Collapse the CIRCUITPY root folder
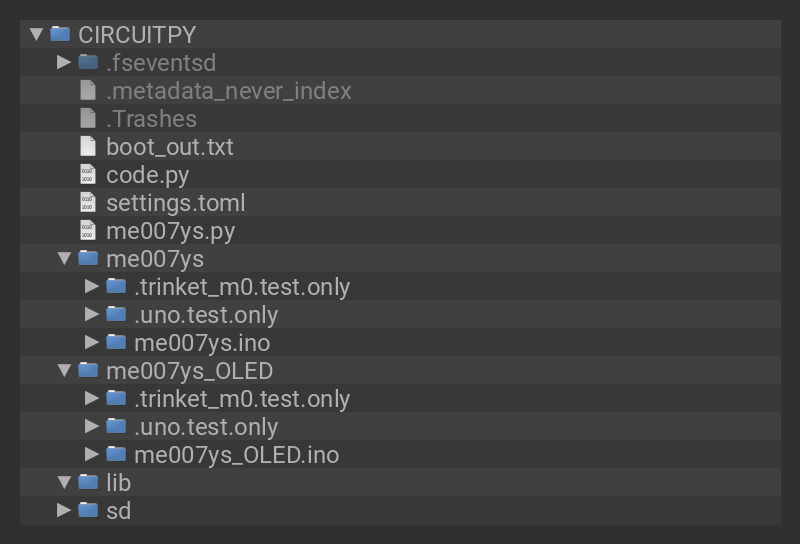This screenshot has width=800, height=544. point(36,35)
